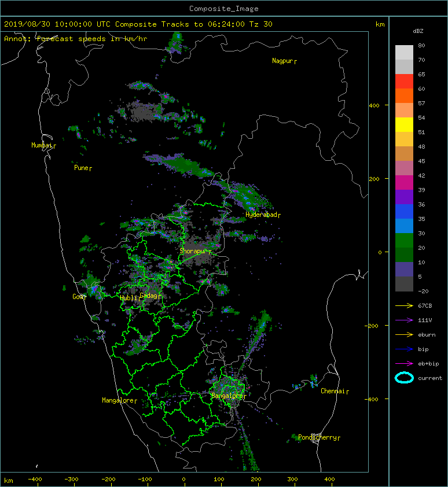Click the Mumbai city label
448x487 pixels.
(43, 145)
